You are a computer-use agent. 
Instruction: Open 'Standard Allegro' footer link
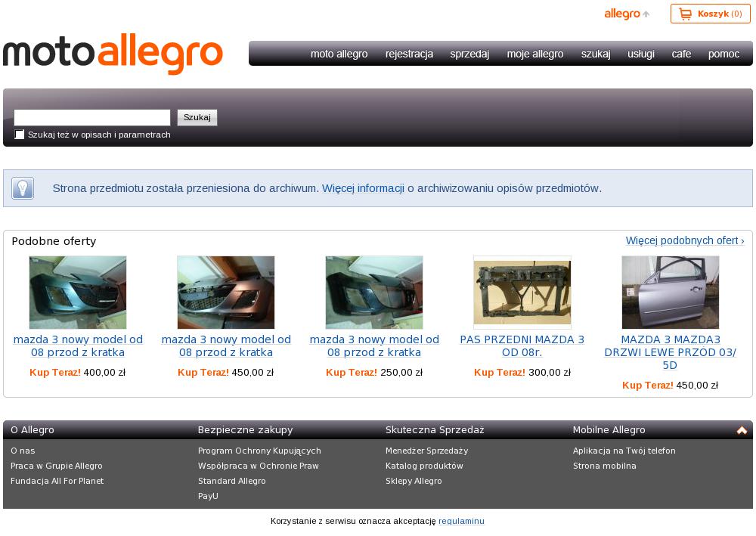pos(231,481)
